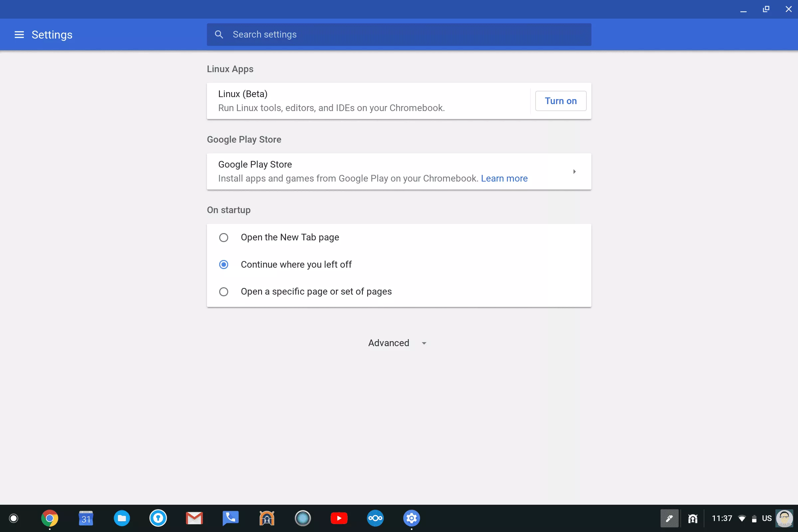Click the US keyboard input indicator

(766, 518)
